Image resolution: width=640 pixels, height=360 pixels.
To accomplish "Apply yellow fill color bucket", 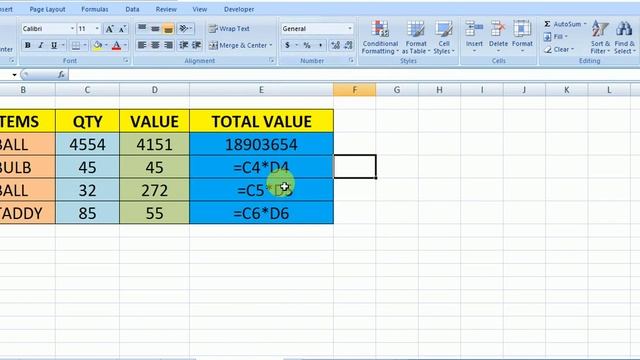I will 97,45.
